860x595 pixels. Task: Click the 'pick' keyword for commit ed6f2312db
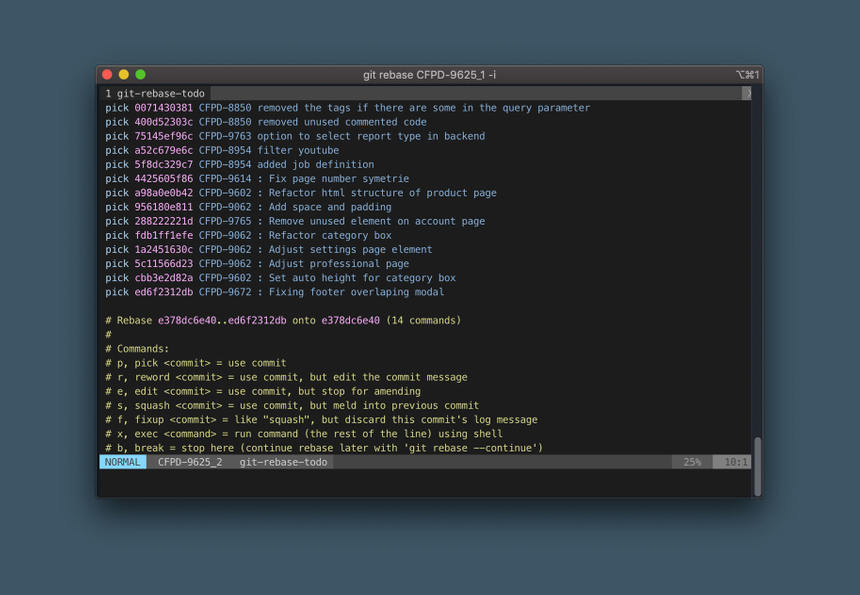tap(117, 292)
